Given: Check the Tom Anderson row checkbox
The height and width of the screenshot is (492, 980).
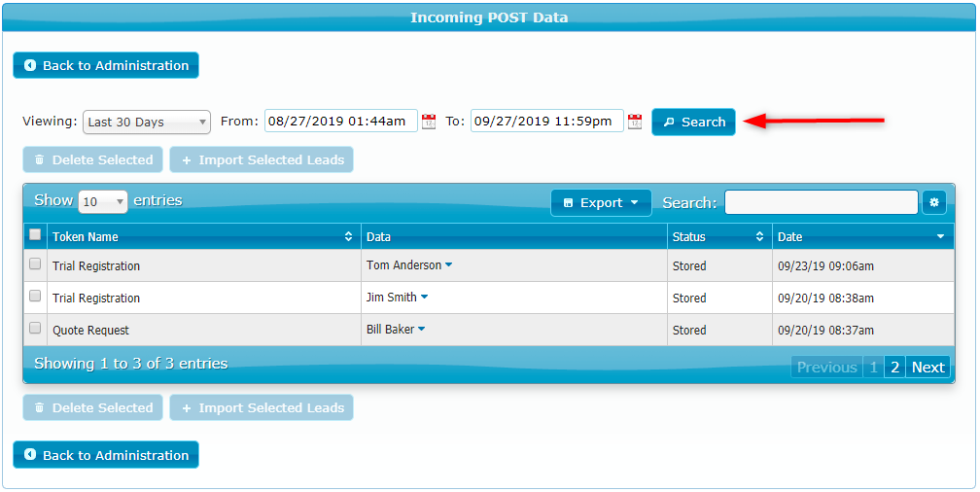Looking at the screenshot, I should click(x=35, y=264).
